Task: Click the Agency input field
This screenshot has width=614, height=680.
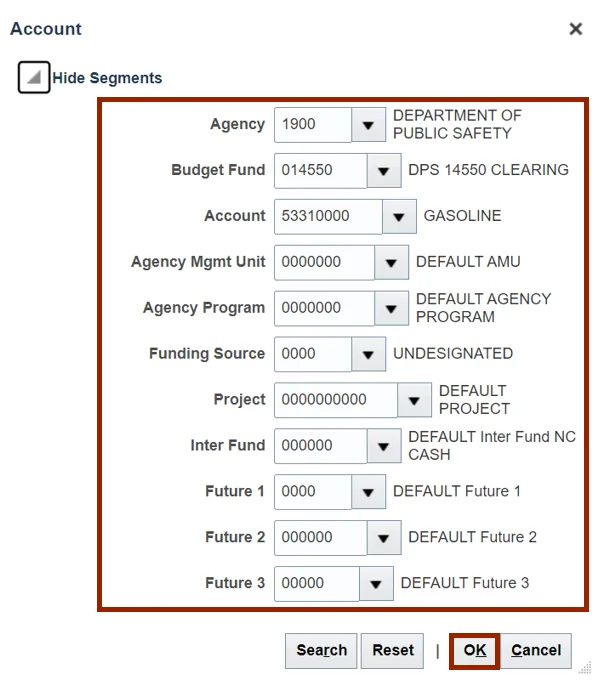Action: click(313, 125)
